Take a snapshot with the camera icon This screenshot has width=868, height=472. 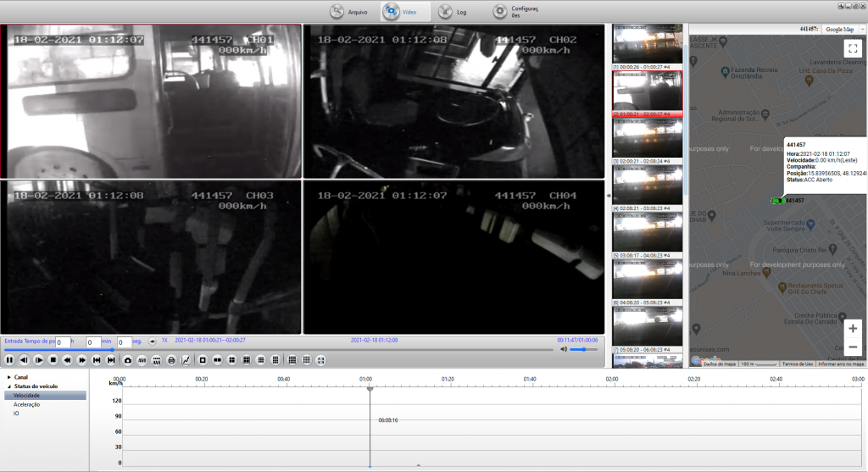pyautogui.click(x=128, y=360)
